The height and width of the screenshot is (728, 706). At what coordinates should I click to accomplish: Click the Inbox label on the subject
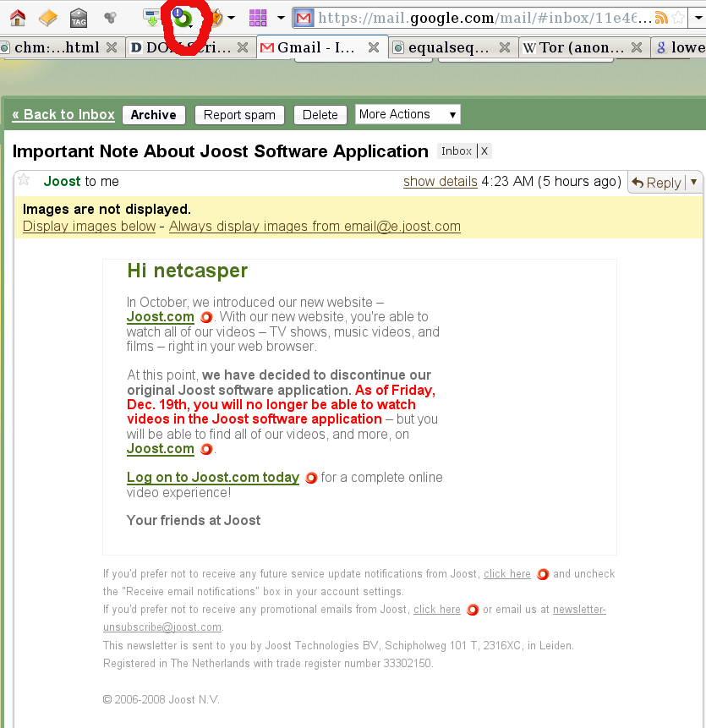[457, 151]
